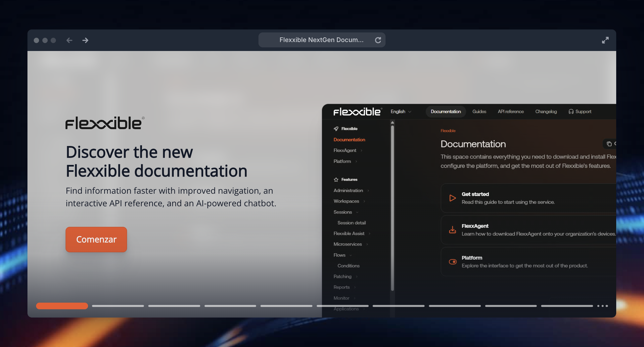
Task: Click the first orange progress segment
Action: pyautogui.click(x=62, y=306)
